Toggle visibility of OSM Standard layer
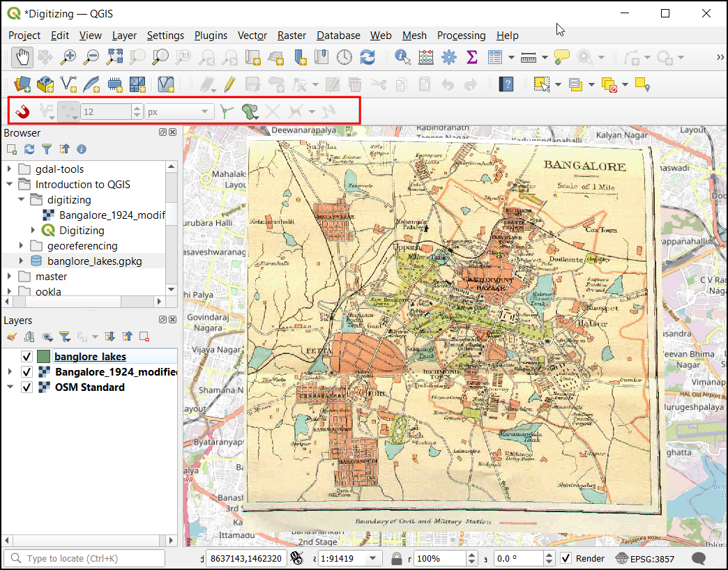The image size is (728, 570). 26,387
